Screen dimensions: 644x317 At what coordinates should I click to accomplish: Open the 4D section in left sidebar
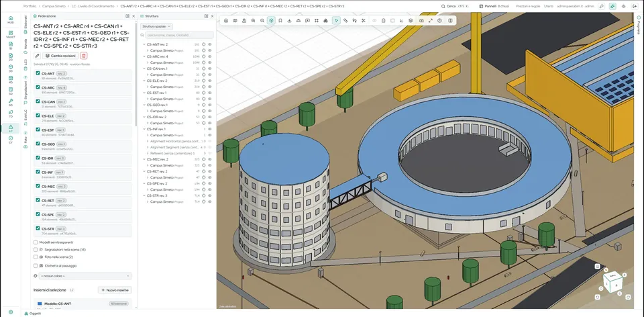coord(11,79)
